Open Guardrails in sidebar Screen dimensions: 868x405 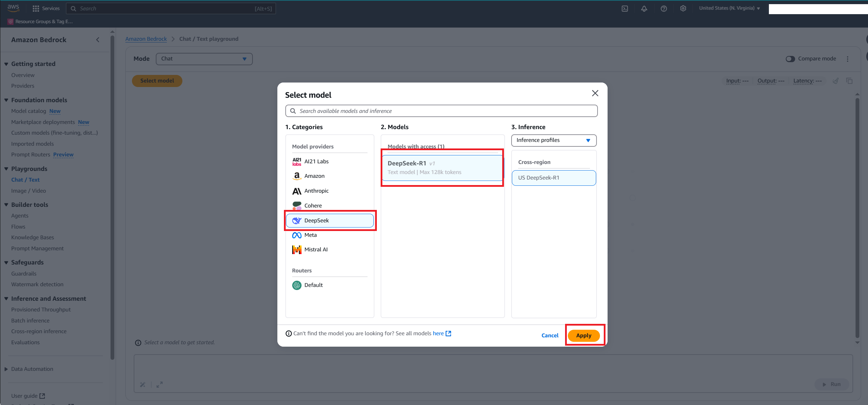click(23, 274)
